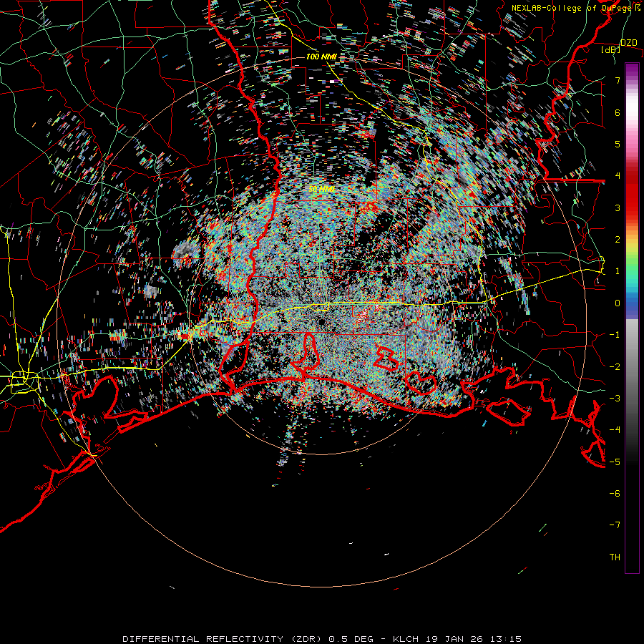This screenshot has height=644, width=644.
Task: Click the DZD legend title
Action: coord(628,43)
